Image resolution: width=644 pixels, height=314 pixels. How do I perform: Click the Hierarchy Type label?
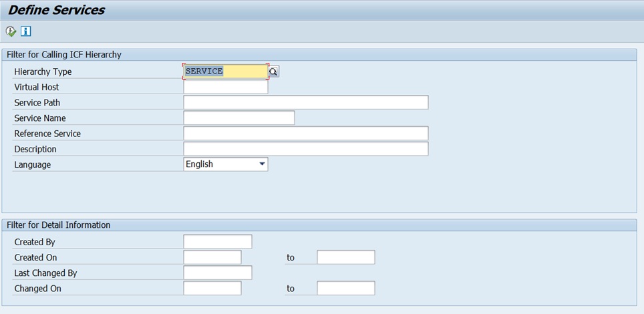[43, 71]
